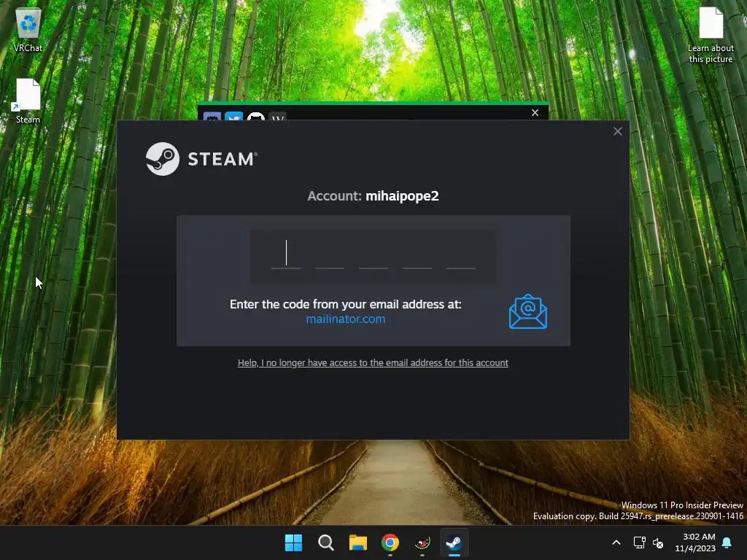This screenshot has height=560, width=747.
Task: Open the notification bell
Action: click(727, 542)
